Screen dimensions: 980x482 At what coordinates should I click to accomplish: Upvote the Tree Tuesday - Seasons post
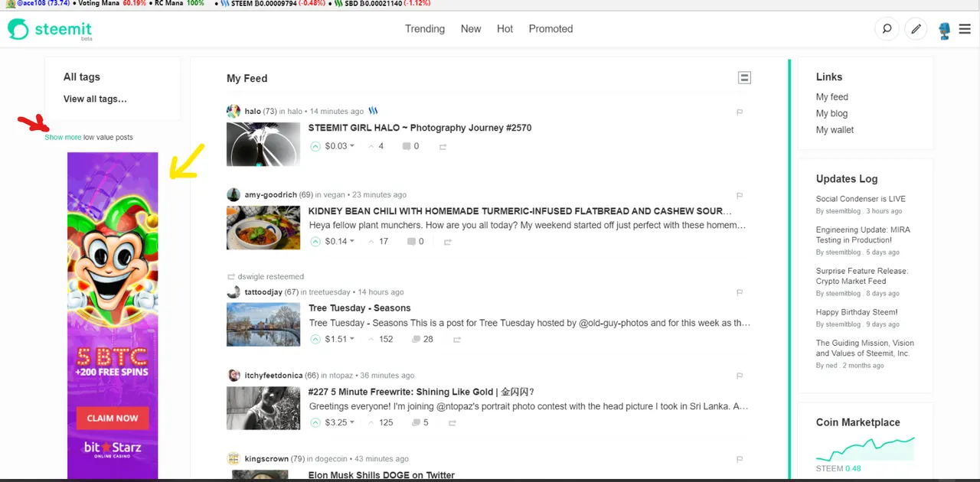coord(315,339)
